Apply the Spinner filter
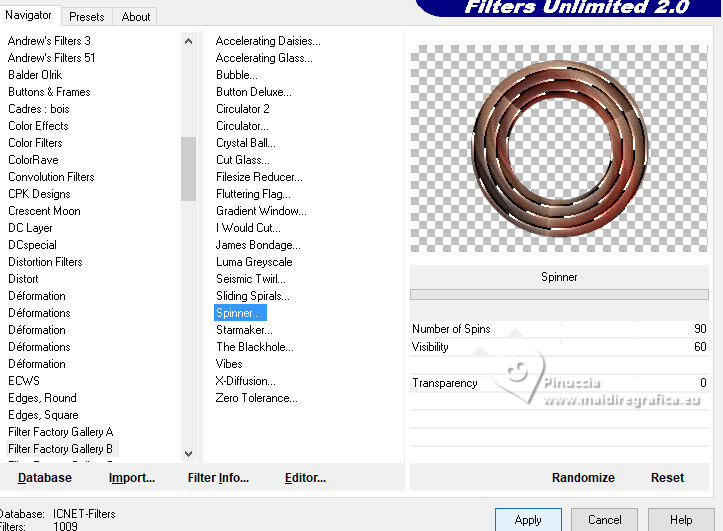The width and height of the screenshot is (723, 531). [x=528, y=520]
